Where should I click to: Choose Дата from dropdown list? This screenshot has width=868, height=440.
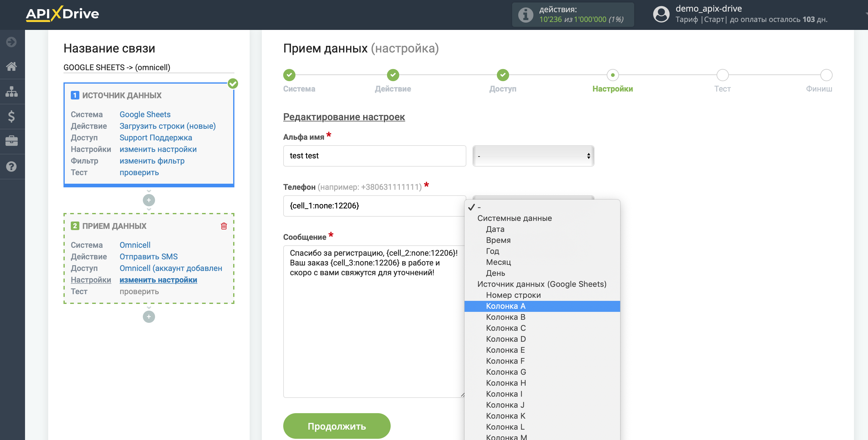point(542,229)
